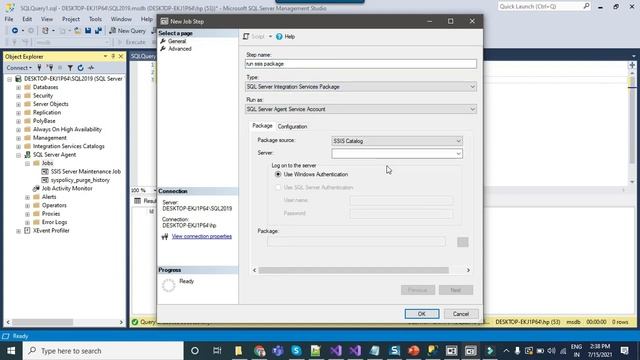The height and width of the screenshot is (360, 640).
Task: Open the Type dropdown
Action: tap(472, 87)
